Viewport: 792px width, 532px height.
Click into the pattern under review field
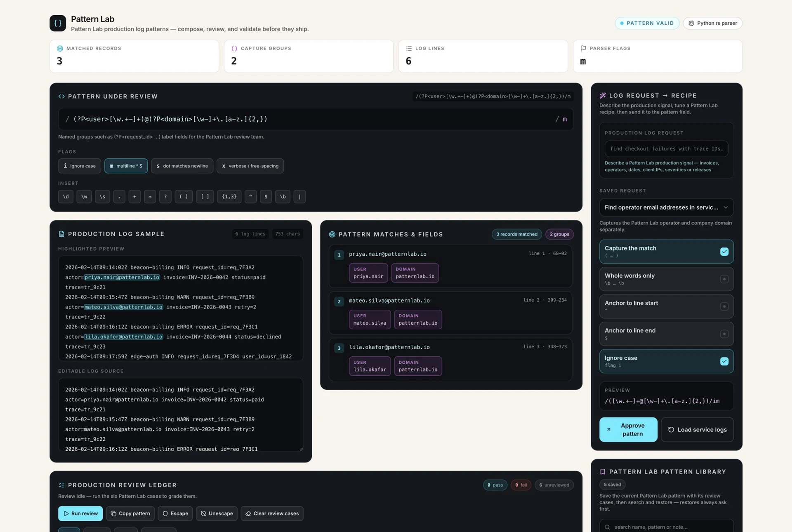coord(316,119)
